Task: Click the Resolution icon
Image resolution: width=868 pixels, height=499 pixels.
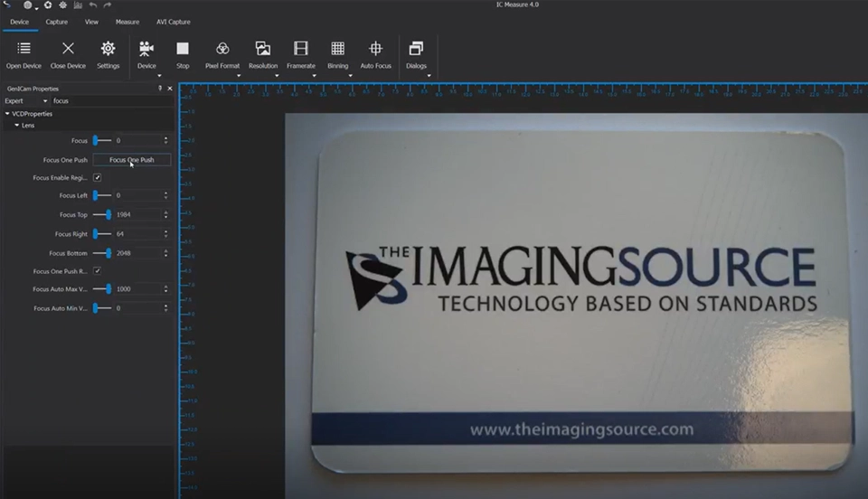Action: [x=263, y=49]
